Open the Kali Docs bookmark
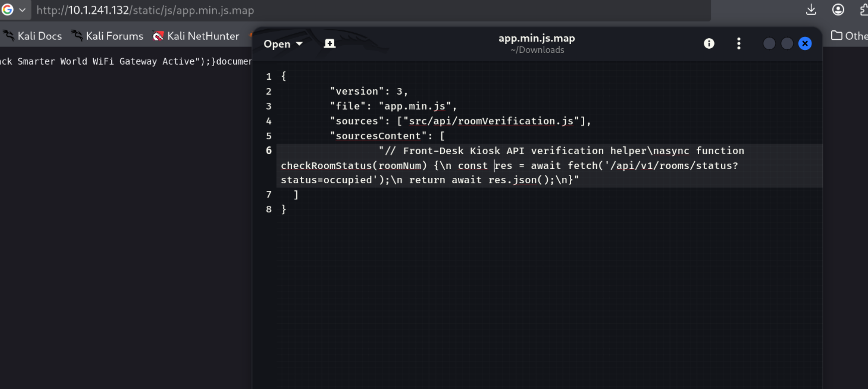 pyautogui.click(x=32, y=36)
